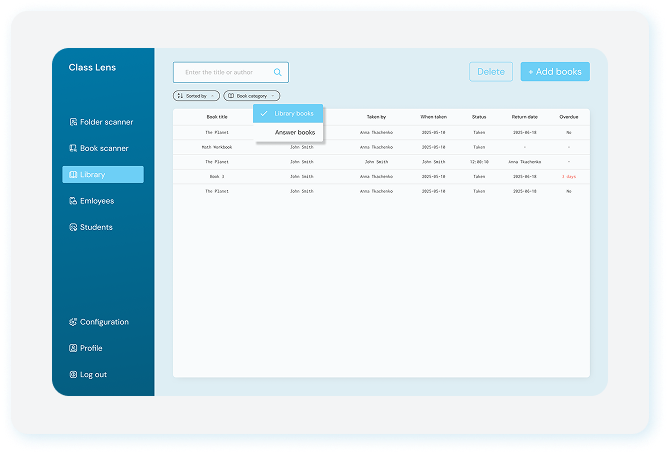
Task: Click the Emloyees sidebar icon
Action: click(x=73, y=201)
